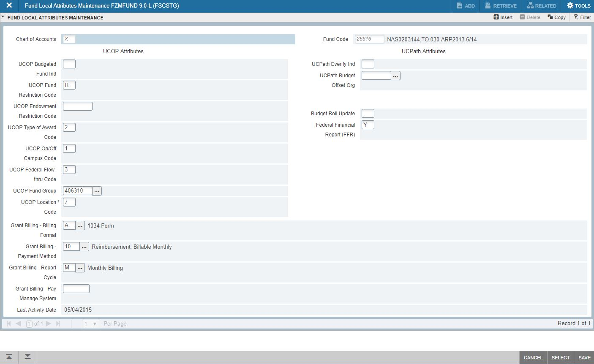Open the Grant Billing Payment Method lookup
594x364 pixels.
point(84,246)
